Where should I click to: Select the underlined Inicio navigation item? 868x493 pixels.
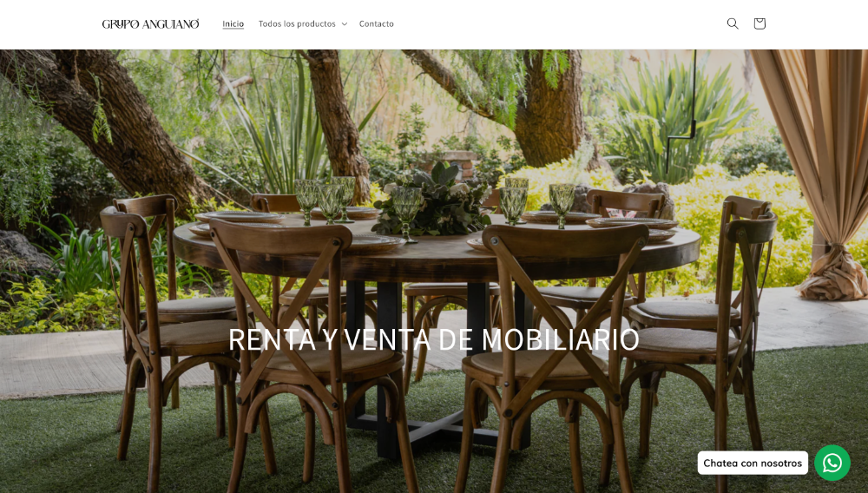233,23
